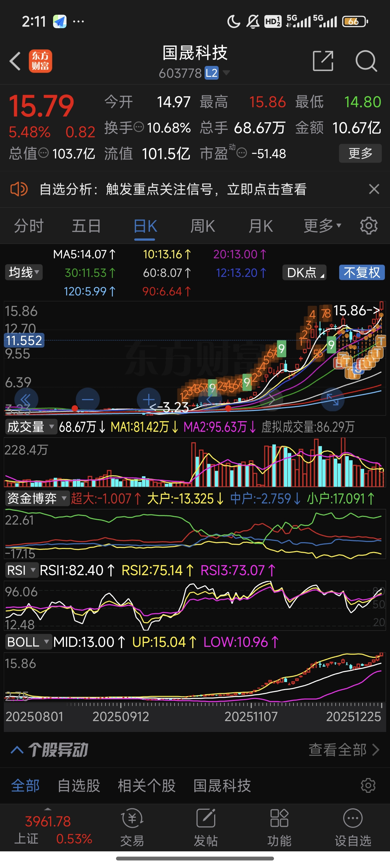Tap the 市盈 info icon
This screenshot has height=868, width=390.
(x=242, y=153)
